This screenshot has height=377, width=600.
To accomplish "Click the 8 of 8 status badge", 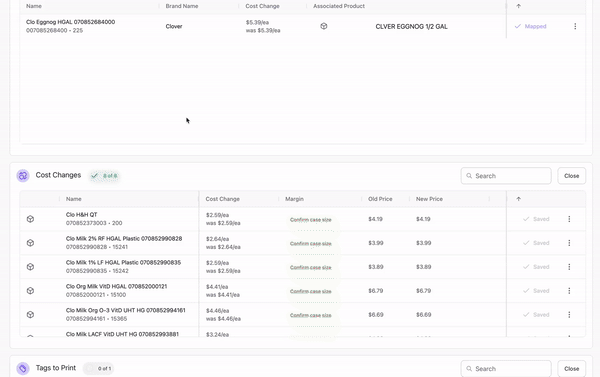I will point(104,176).
